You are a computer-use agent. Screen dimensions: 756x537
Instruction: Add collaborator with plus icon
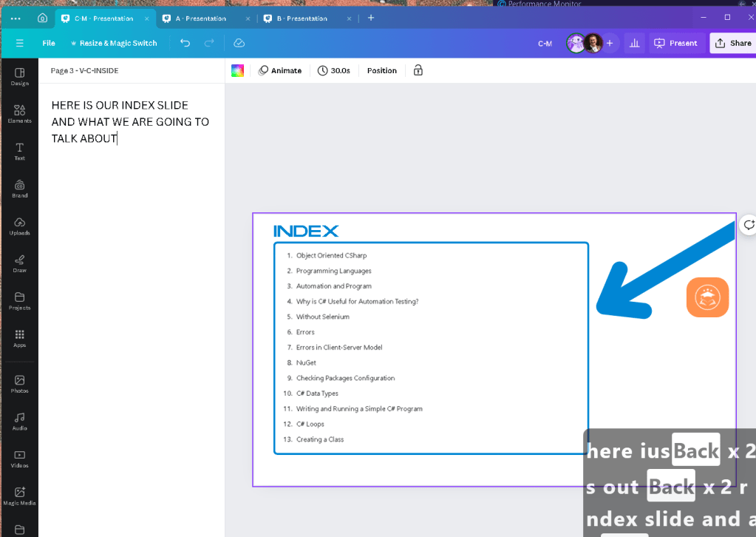point(610,43)
